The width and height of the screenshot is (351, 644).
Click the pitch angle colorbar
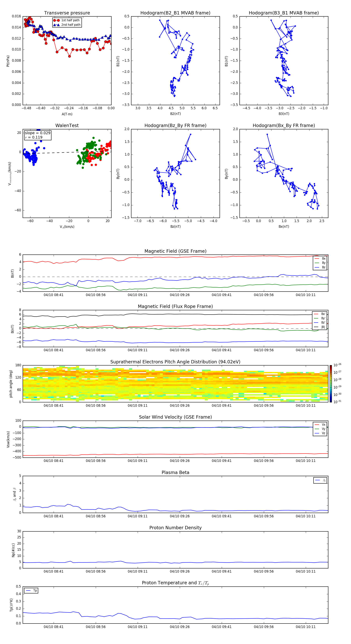[x=331, y=384]
